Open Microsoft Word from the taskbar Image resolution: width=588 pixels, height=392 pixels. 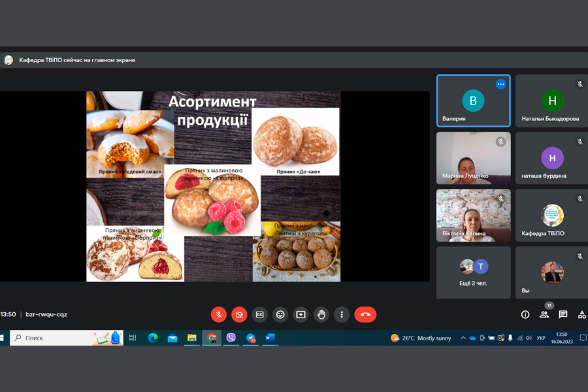270,338
